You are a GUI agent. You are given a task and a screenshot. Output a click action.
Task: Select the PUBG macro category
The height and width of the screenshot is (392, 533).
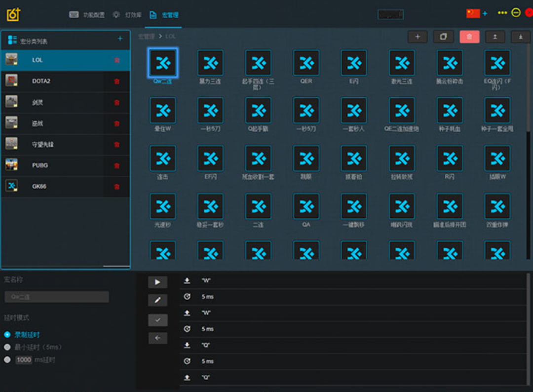pyautogui.click(x=40, y=165)
